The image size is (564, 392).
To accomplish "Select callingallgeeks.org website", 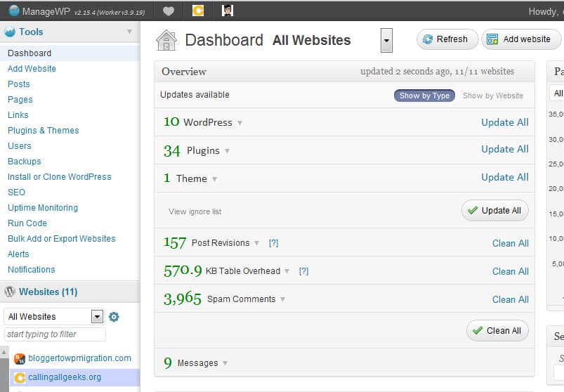I will [65, 377].
